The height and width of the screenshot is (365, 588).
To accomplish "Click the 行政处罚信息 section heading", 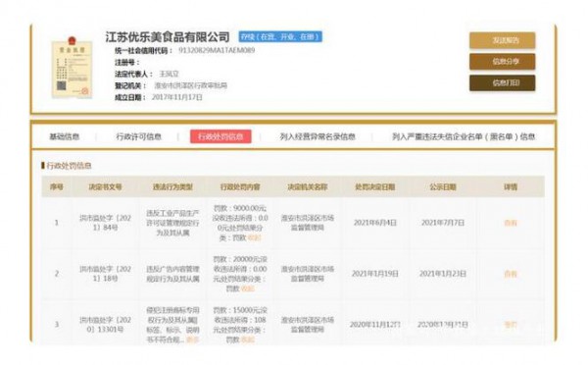I will [x=69, y=166].
